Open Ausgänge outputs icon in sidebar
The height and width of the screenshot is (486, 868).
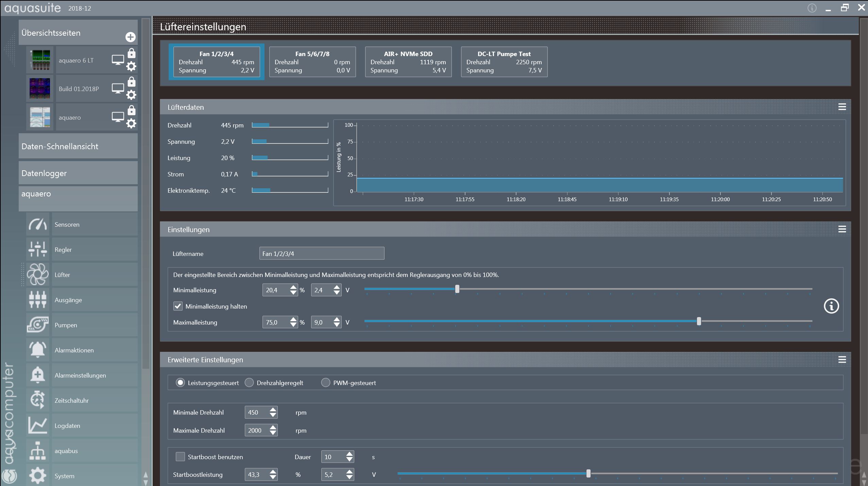click(x=38, y=300)
